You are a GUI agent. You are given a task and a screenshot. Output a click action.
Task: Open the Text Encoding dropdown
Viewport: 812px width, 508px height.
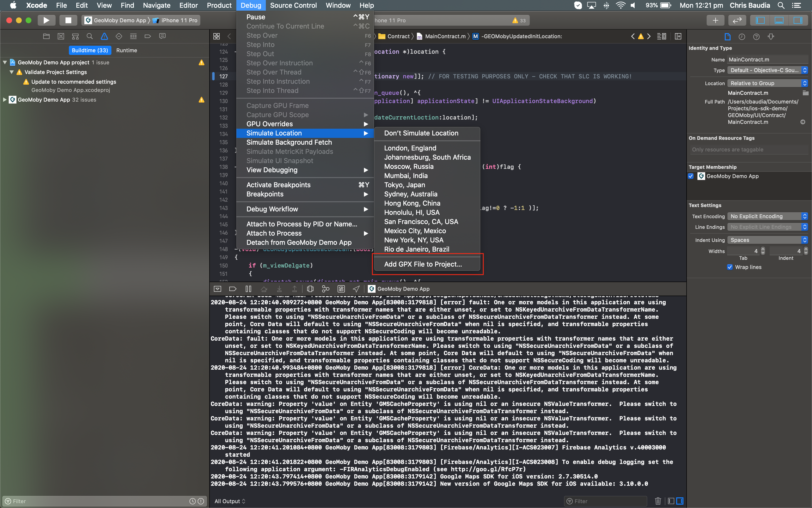[x=768, y=216]
